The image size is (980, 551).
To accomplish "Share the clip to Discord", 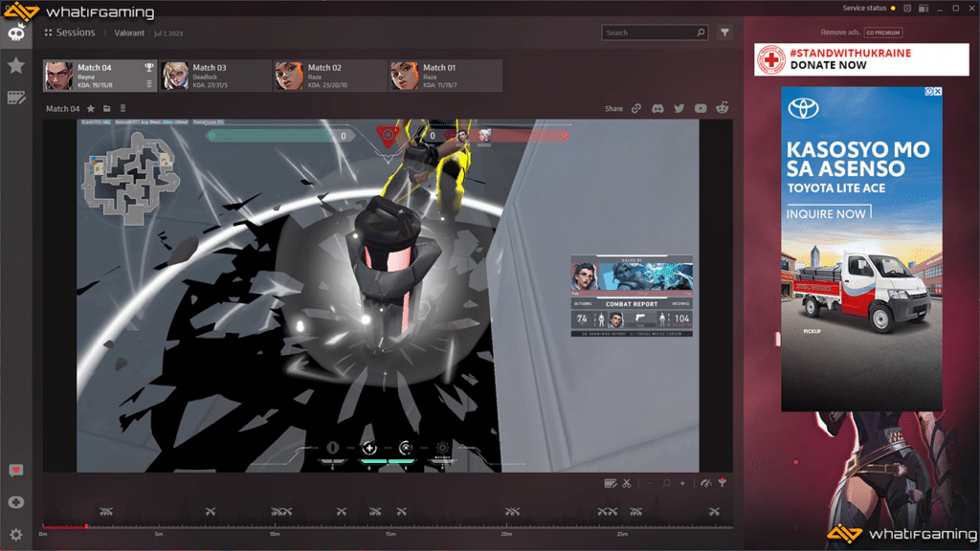I will [x=657, y=108].
